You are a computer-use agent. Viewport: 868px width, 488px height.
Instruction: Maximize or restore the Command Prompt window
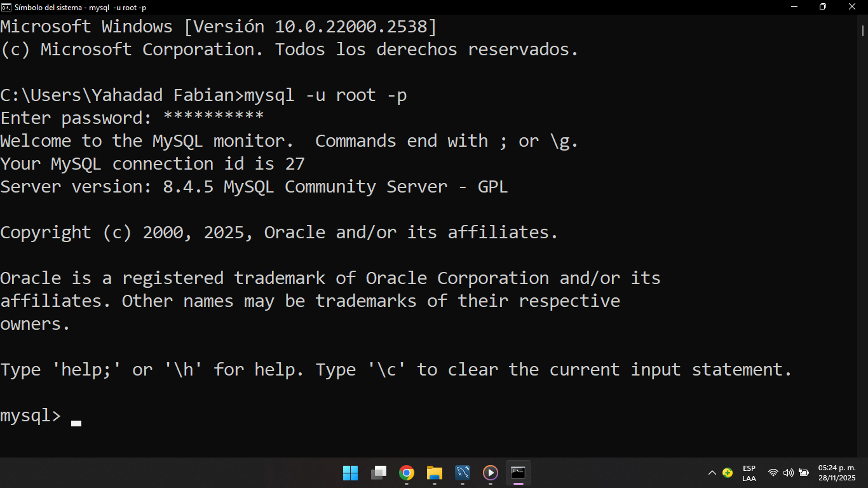click(823, 7)
